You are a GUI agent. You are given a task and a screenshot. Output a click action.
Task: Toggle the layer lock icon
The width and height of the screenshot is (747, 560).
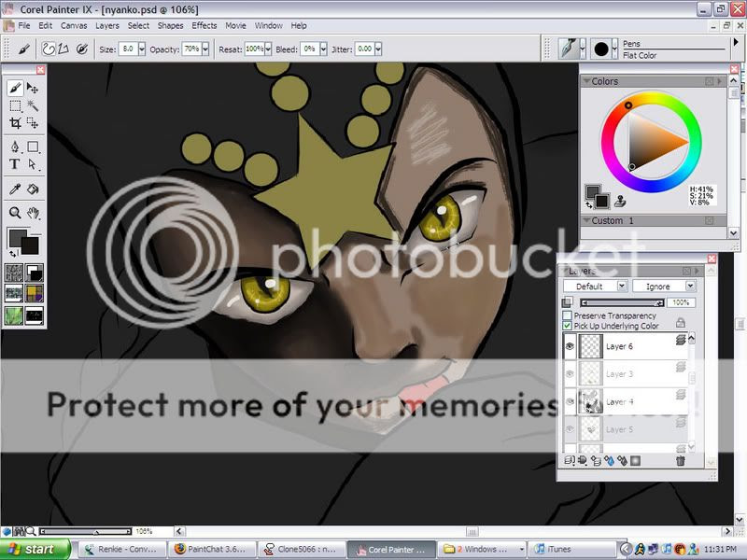pyautogui.click(x=681, y=323)
